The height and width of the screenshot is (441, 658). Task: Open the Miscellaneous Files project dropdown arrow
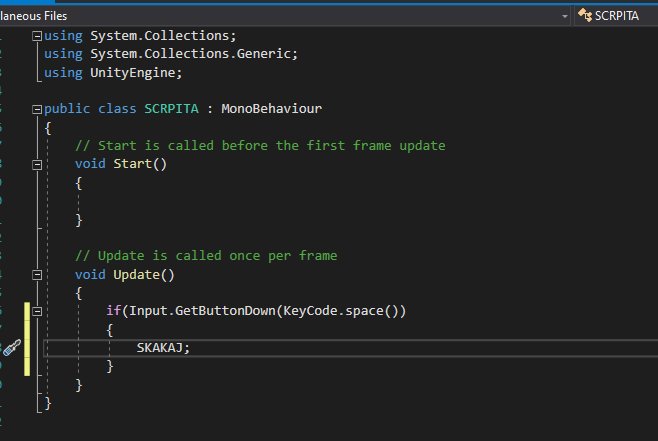565,16
